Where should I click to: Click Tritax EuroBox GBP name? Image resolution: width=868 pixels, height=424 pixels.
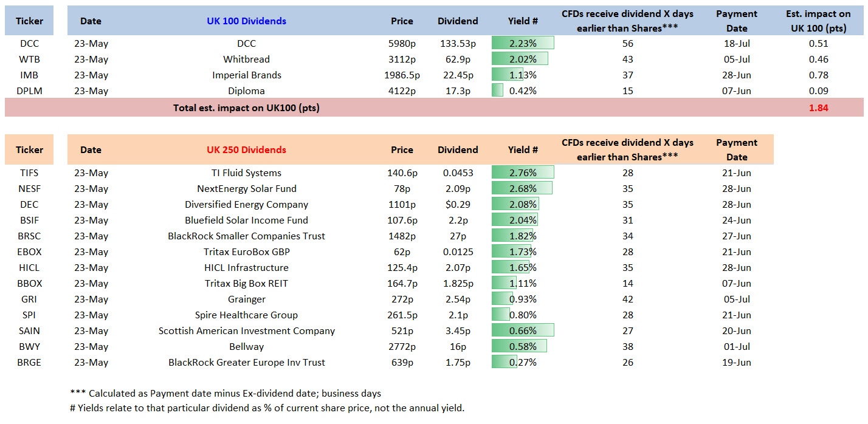246,251
